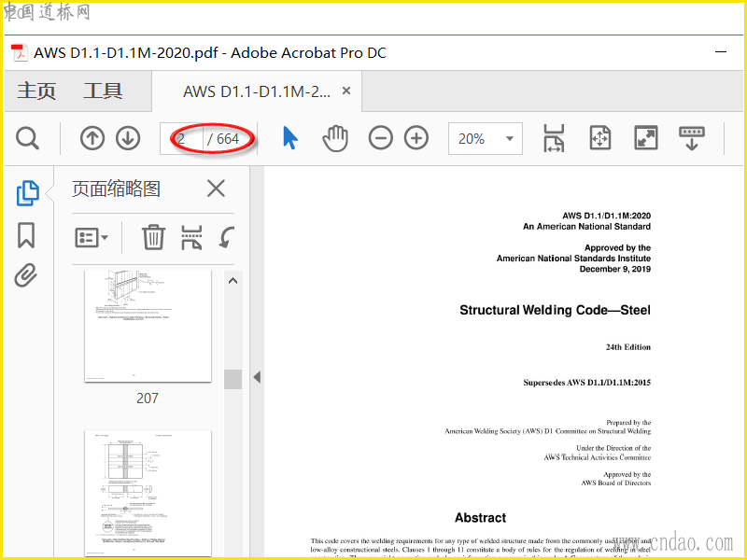
Task: Click the 'December 9, 2019' date text
Action: click(615, 269)
